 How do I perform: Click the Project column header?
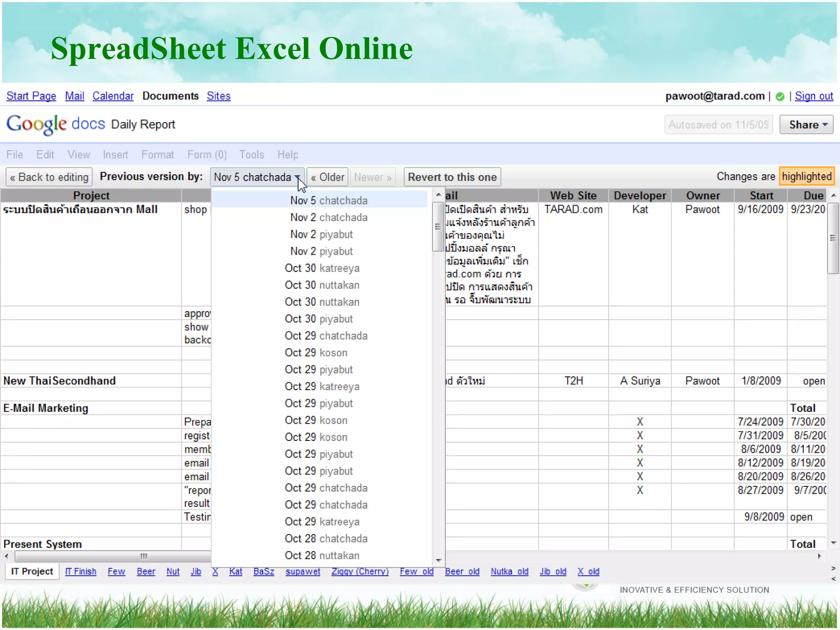tap(91, 195)
